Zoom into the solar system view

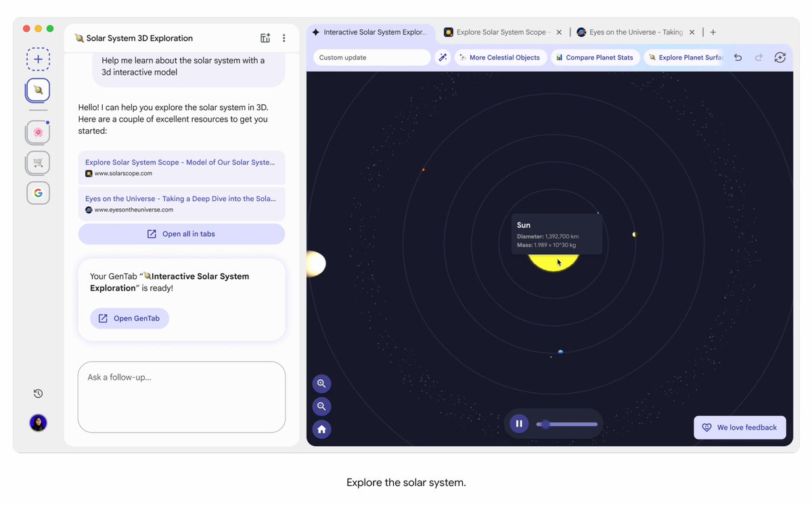[321, 383]
